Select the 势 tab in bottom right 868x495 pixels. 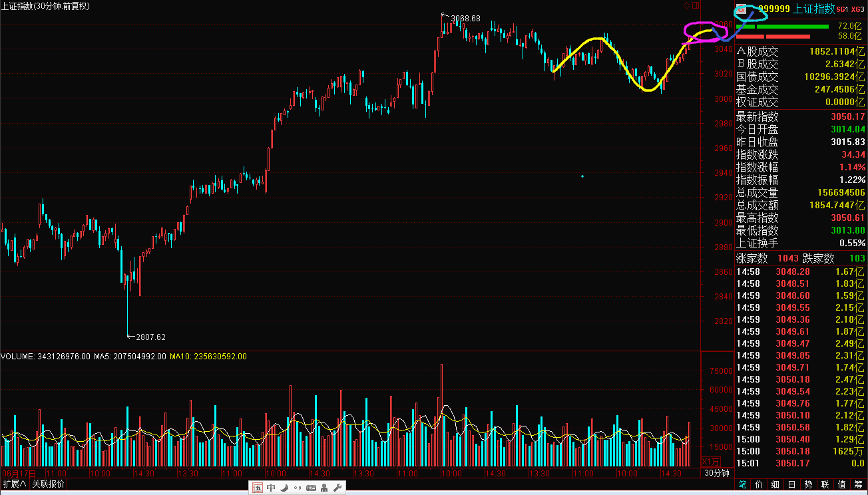coord(807,484)
